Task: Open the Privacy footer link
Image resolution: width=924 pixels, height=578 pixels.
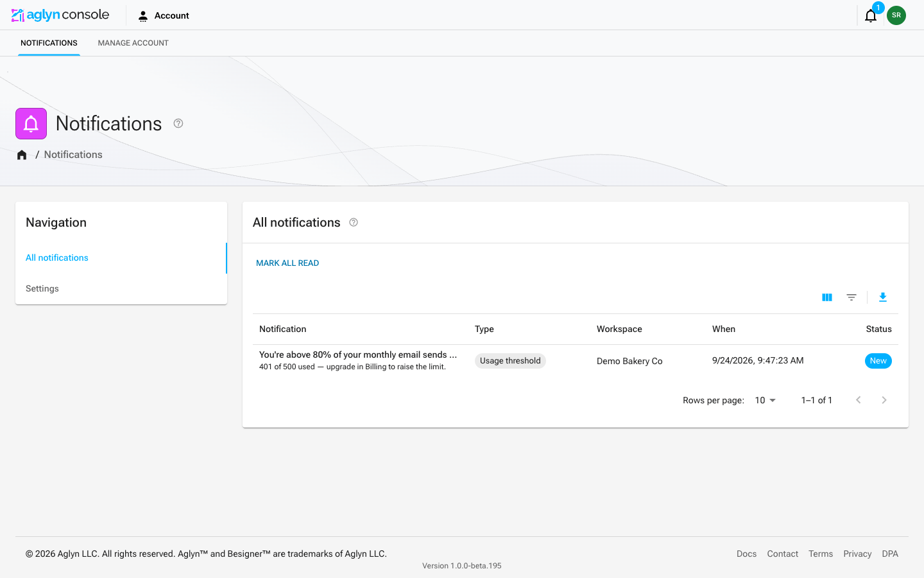Action: pos(857,554)
